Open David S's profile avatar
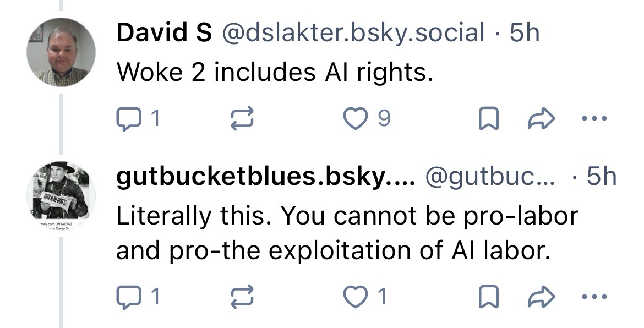The width and height of the screenshot is (644, 328). click(61, 52)
